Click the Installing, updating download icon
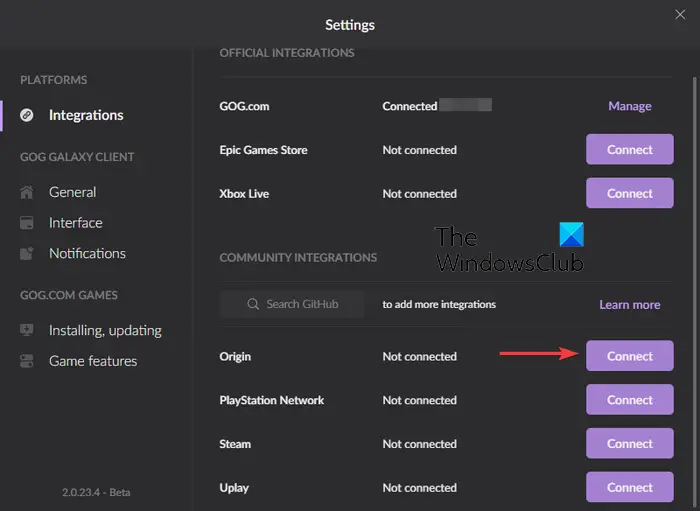The width and height of the screenshot is (700, 511). coord(26,330)
